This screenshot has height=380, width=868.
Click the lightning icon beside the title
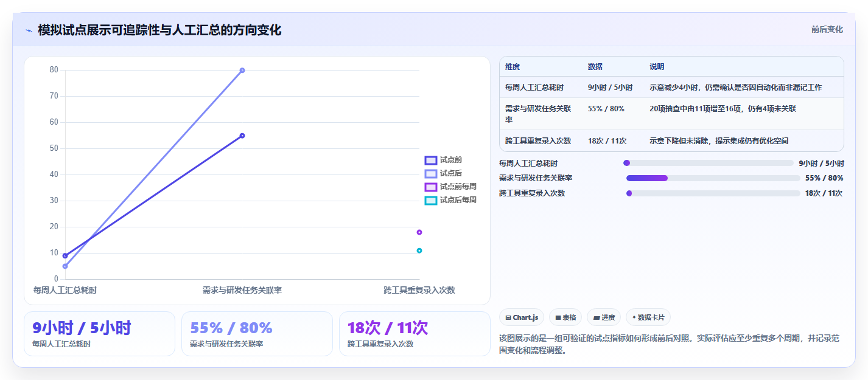coord(29,30)
